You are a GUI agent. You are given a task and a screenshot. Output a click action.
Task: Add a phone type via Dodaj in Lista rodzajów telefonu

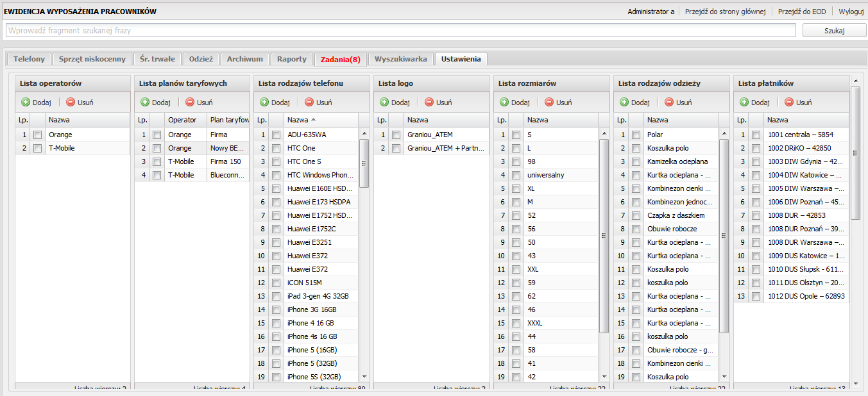275,102
